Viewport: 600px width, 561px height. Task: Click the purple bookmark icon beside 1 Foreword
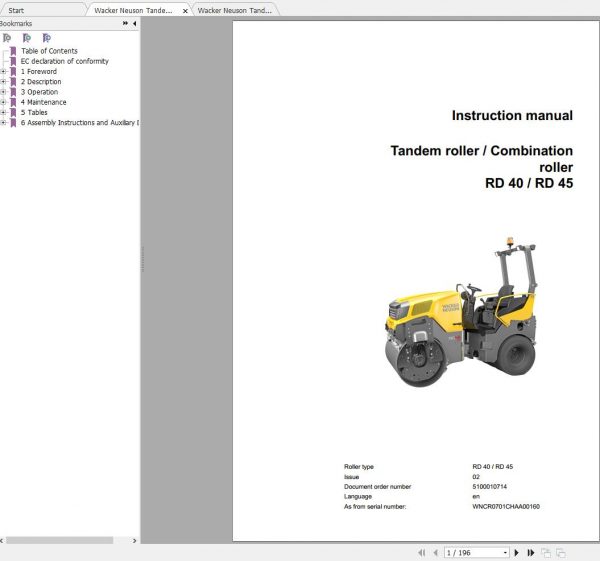(x=13, y=72)
